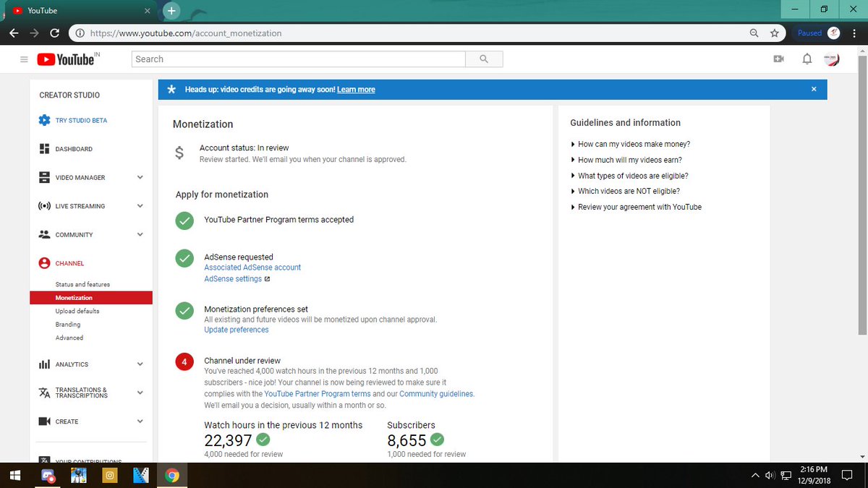Click the Community people icon

(x=44, y=235)
